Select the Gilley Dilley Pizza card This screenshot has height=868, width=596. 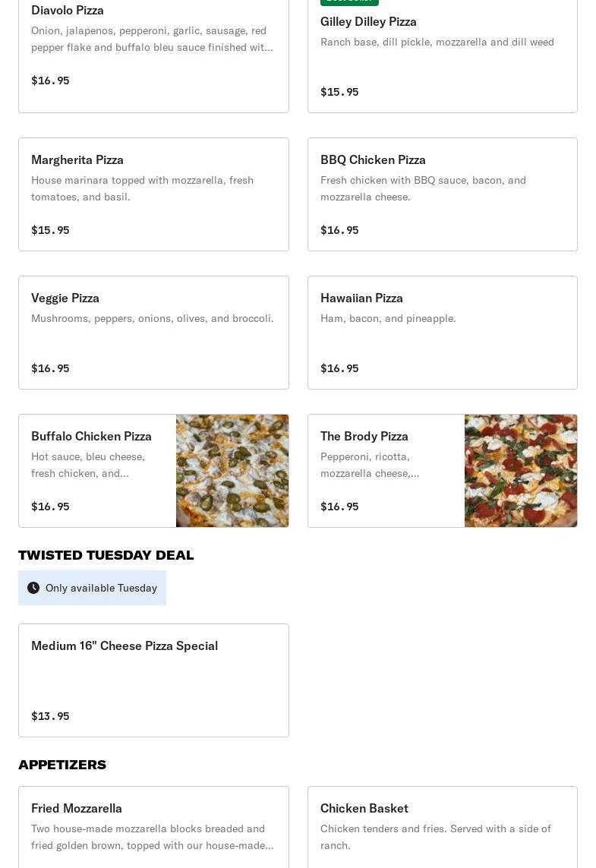pyautogui.click(x=443, y=55)
